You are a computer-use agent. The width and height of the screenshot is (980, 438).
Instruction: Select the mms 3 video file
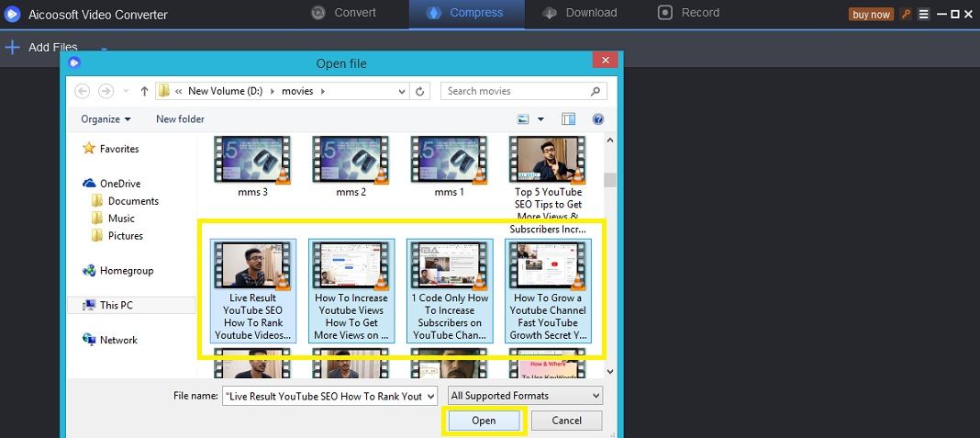point(252,166)
